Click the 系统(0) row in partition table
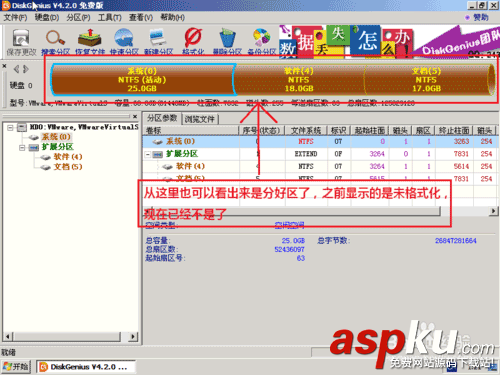 click(321, 141)
